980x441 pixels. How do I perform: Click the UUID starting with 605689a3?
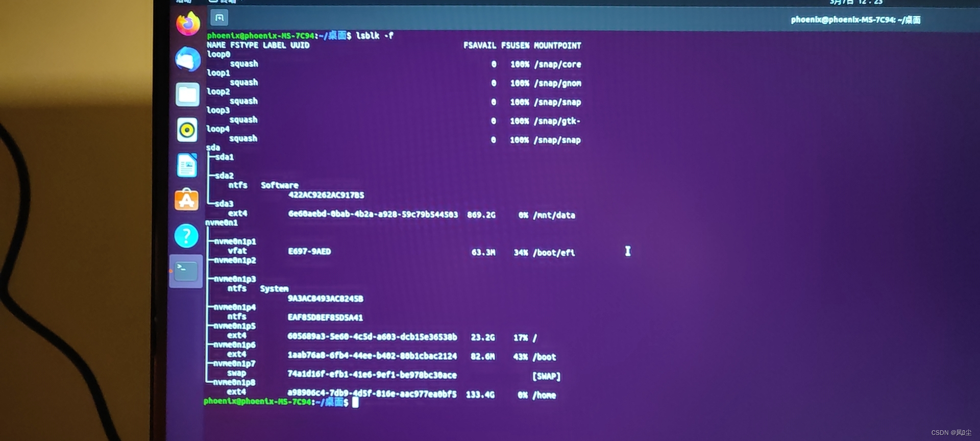coord(372,337)
